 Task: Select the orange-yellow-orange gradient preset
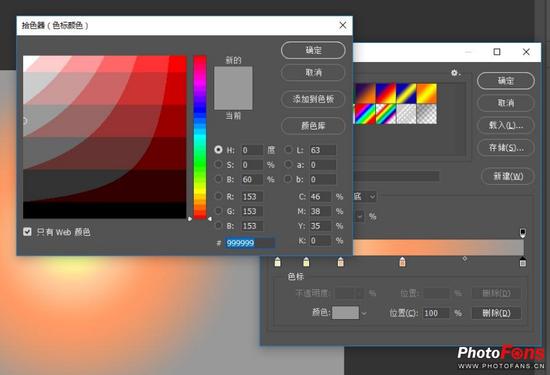point(427,93)
